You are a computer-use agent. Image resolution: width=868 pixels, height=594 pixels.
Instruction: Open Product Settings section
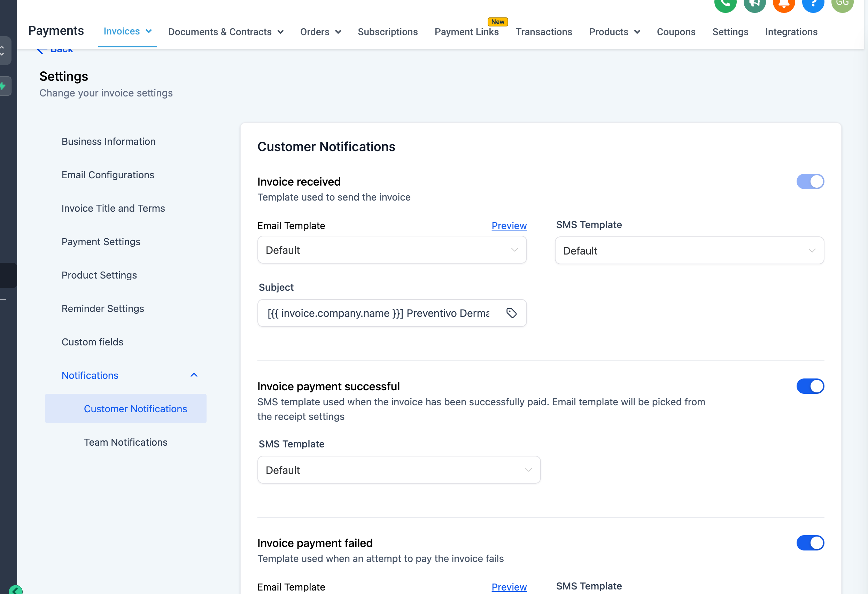coord(99,275)
